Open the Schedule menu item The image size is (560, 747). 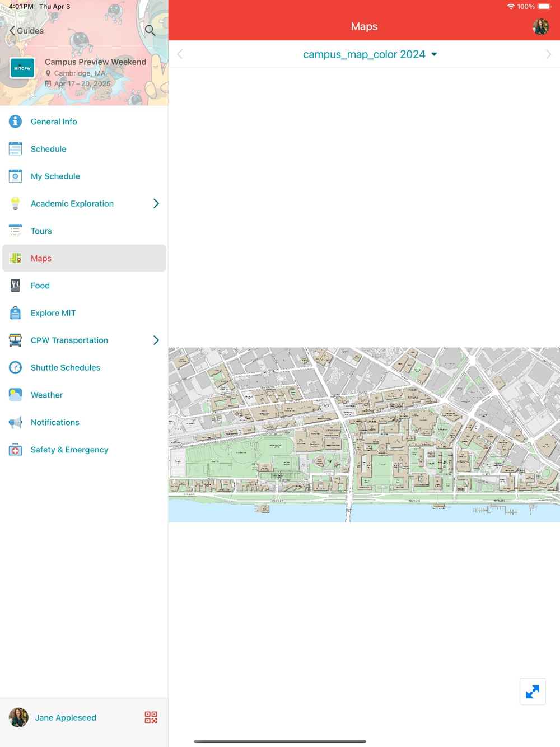(x=84, y=149)
